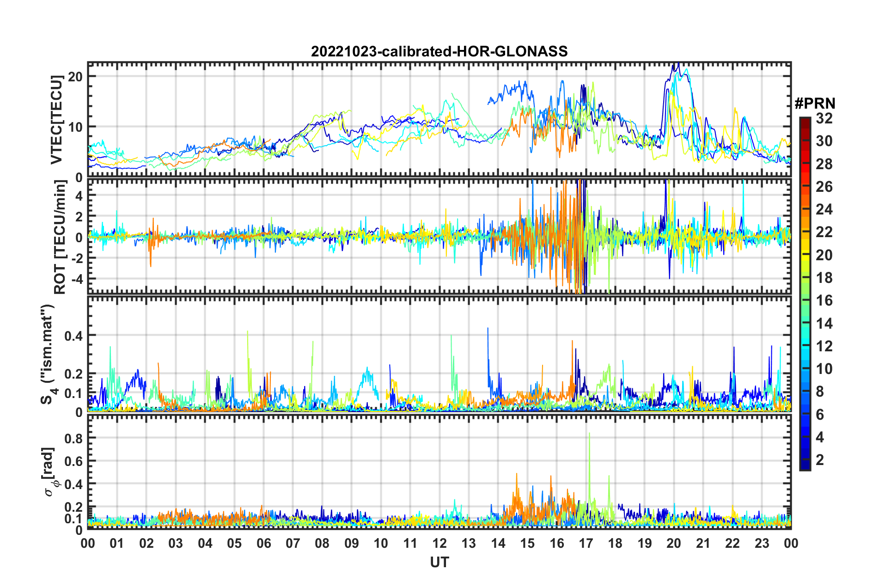Select UT axis tick label 22

point(732,543)
